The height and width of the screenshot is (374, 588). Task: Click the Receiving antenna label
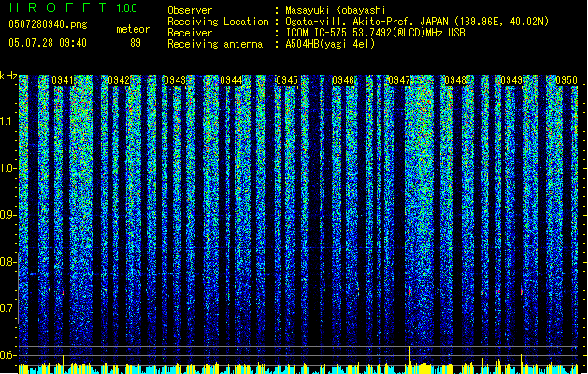[215, 44]
